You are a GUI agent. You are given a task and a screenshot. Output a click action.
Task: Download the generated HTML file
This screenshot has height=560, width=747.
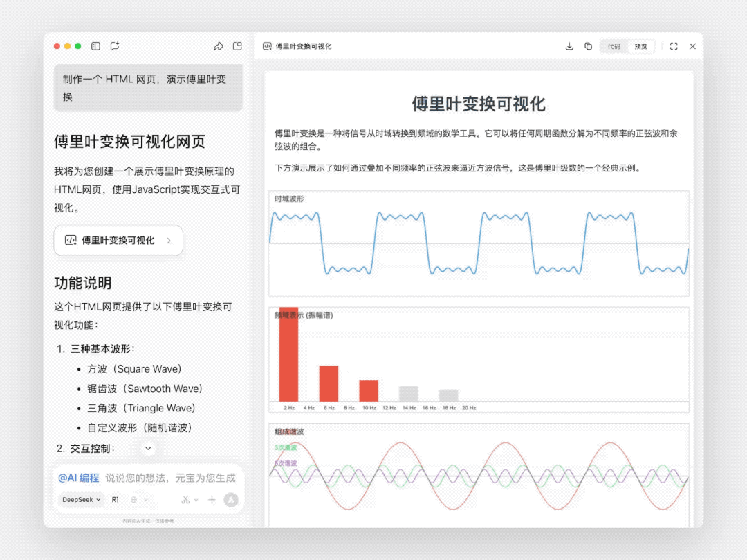569,46
